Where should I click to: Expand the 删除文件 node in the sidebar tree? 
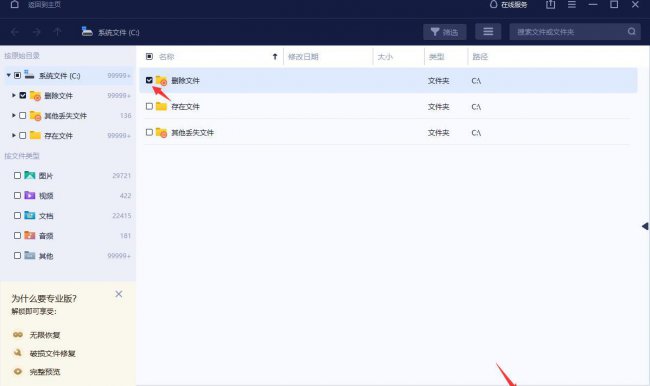(14, 95)
